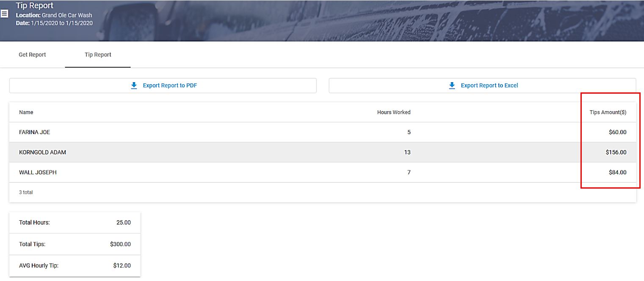Viewport: 644px width, 281px height.
Task: Click the WALL JOSEPH row name
Action: (38, 172)
